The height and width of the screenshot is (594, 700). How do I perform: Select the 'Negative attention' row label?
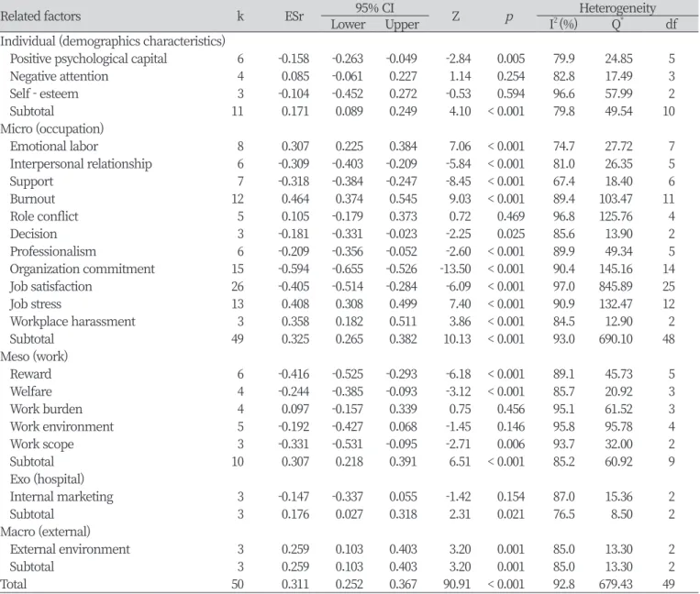[59, 76]
